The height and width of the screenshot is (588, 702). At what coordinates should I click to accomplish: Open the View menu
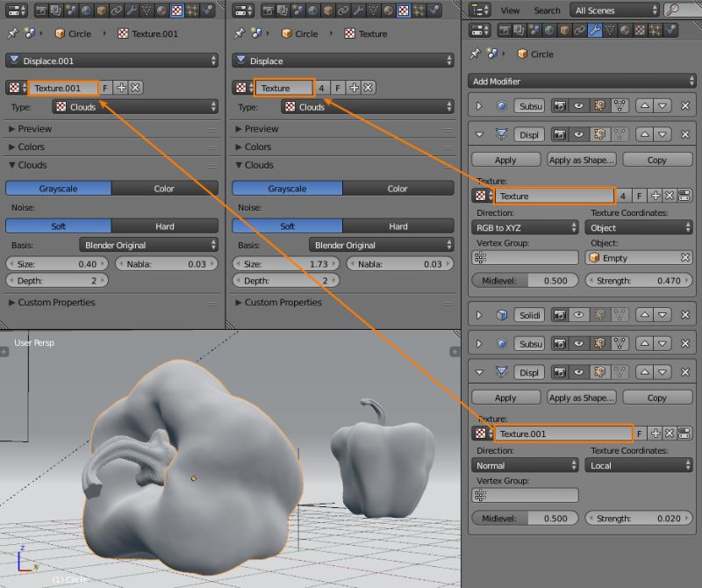(511, 10)
